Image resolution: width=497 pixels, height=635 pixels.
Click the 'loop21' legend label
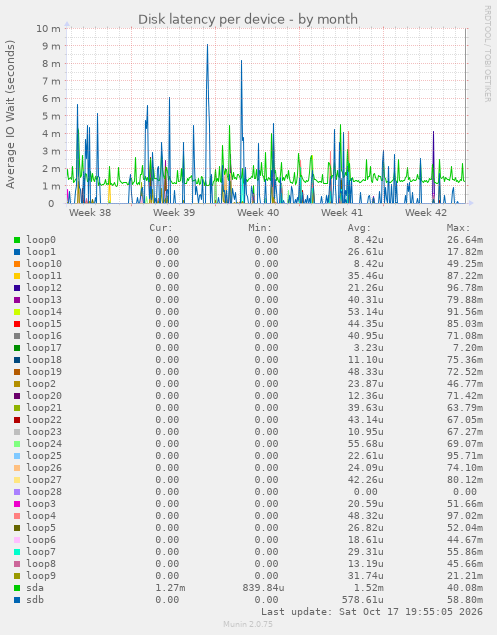[44, 408]
